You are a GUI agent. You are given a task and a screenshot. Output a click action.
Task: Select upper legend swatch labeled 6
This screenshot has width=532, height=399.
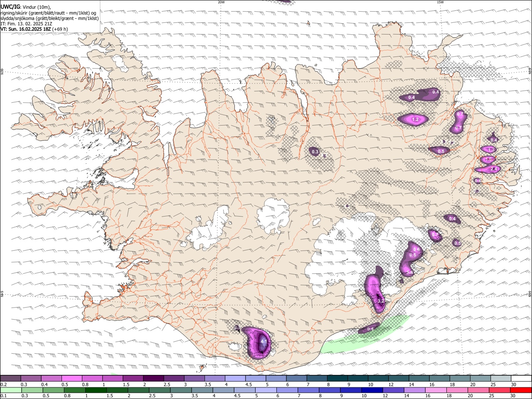(x=296, y=378)
